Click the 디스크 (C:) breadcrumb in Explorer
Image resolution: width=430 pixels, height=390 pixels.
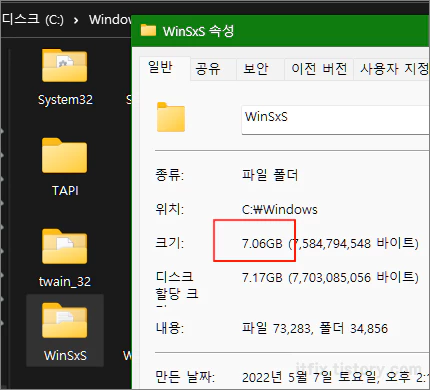[33, 20]
